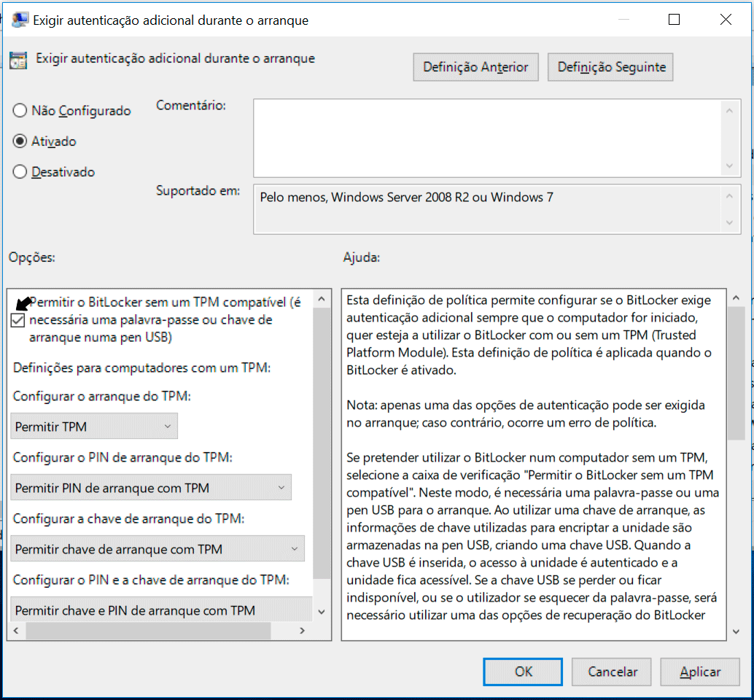Screen dimensions: 754x700
Task: Open the Permitir PIN de arranque com TPM dropdown
Action: [151, 488]
